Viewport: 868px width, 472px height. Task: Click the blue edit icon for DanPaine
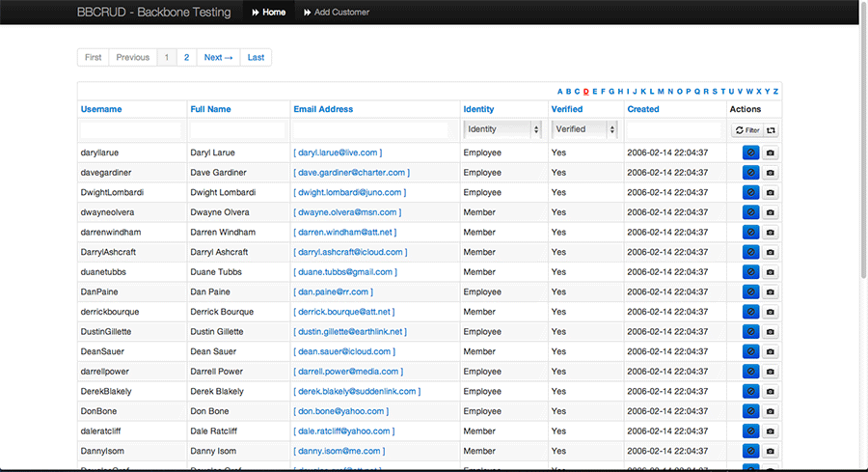point(750,292)
